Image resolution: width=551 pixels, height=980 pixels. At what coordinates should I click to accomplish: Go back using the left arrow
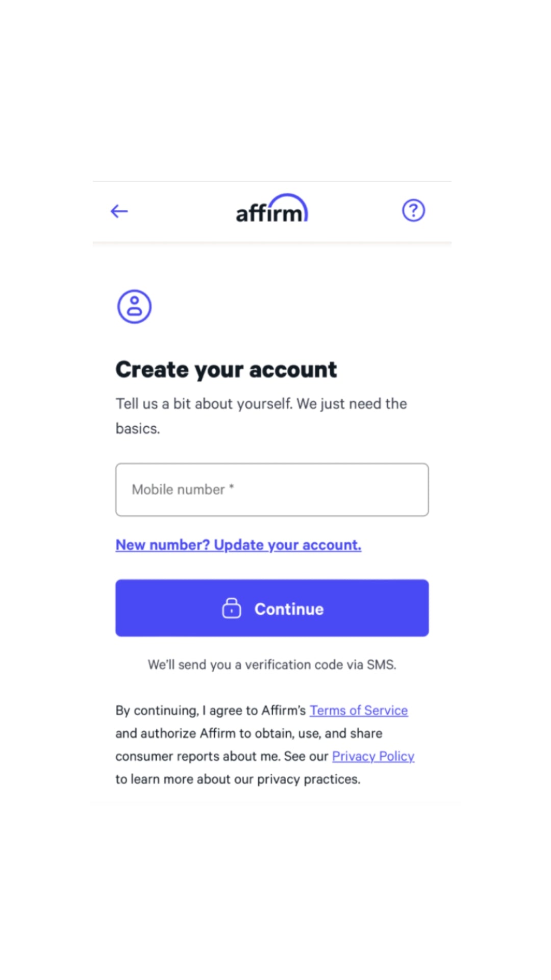click(119, 211)
